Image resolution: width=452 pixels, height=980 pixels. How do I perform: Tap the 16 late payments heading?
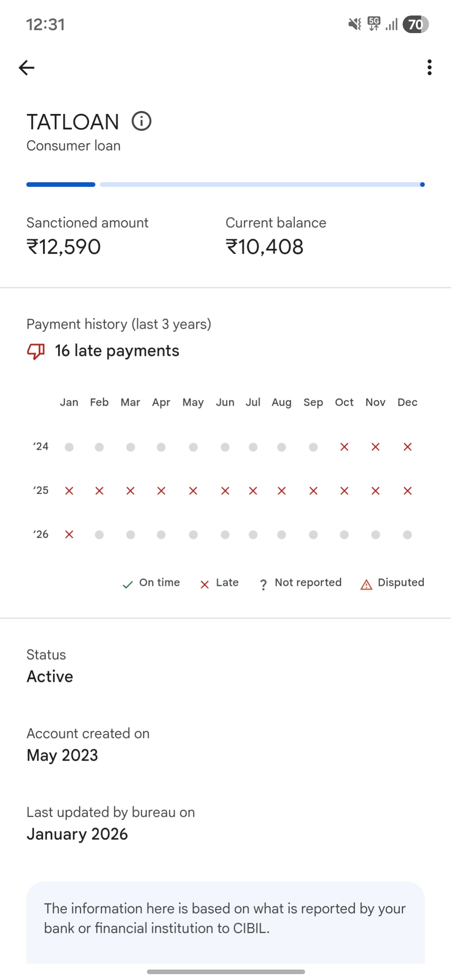pyautogui.click(x=117, y=351)
